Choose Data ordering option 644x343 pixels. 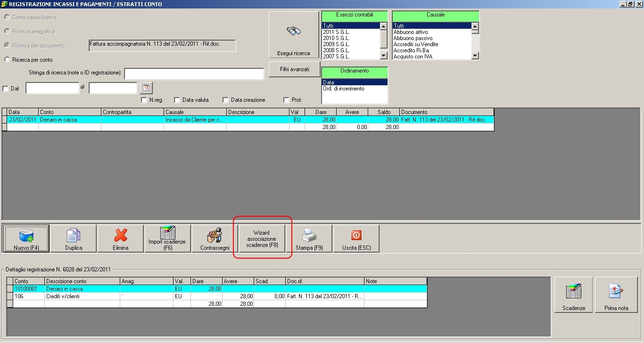[x=355, y=82]
